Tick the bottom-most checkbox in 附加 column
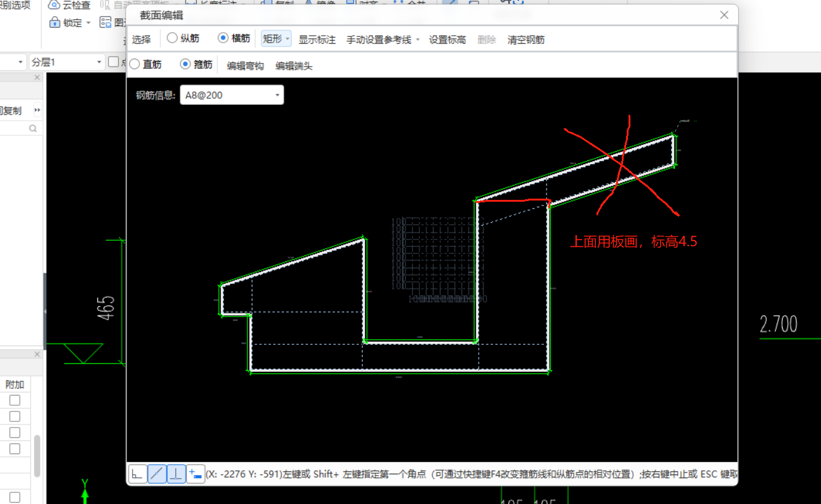 [14, 497]
